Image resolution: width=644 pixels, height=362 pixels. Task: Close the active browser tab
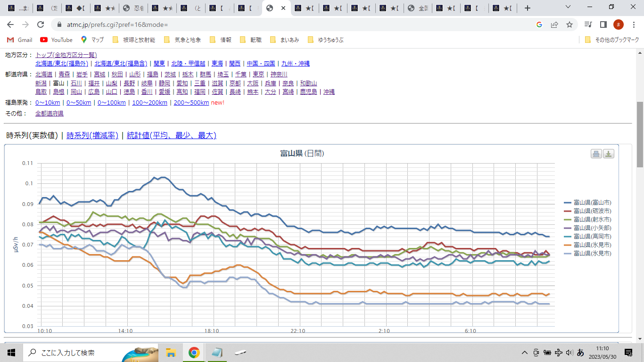click(283, 8)
